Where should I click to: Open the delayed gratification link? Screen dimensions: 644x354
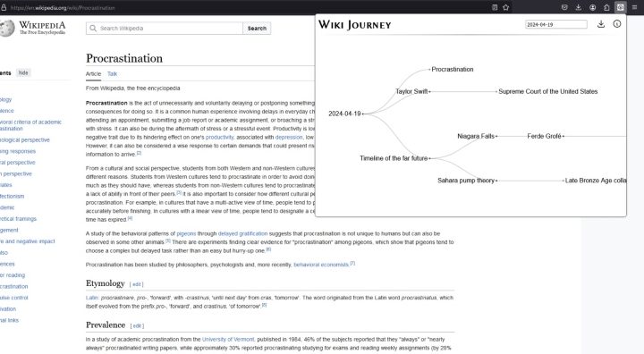(242, 233)
